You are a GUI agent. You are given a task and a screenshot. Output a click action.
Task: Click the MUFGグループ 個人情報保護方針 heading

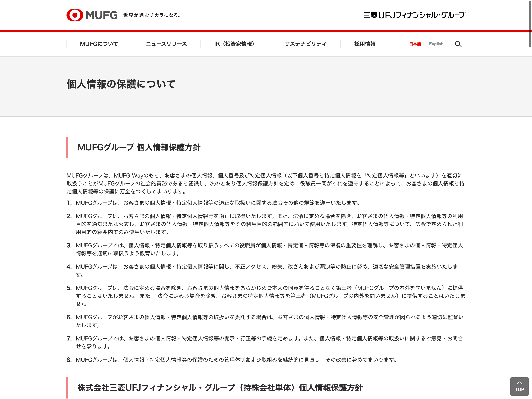139,147
